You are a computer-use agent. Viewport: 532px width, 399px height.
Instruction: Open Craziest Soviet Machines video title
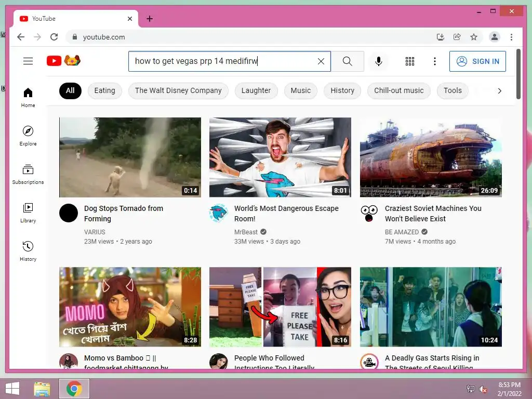click(x=433, y=214)
